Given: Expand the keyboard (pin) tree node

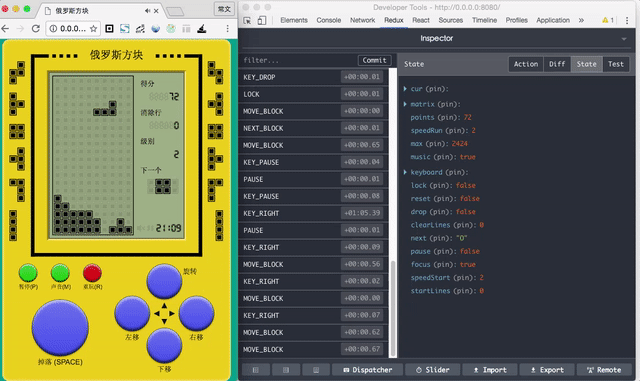Looking at the screenshot, I should pos(405,172).
